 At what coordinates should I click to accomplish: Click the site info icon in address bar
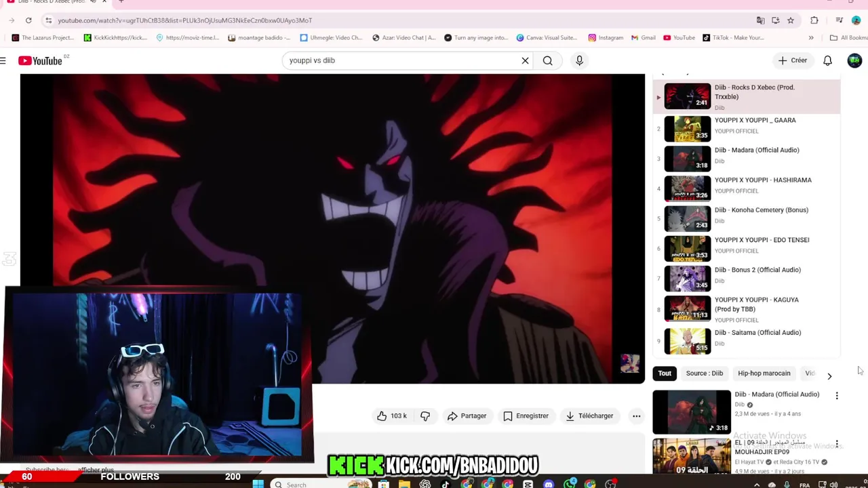tap(48, 20)
